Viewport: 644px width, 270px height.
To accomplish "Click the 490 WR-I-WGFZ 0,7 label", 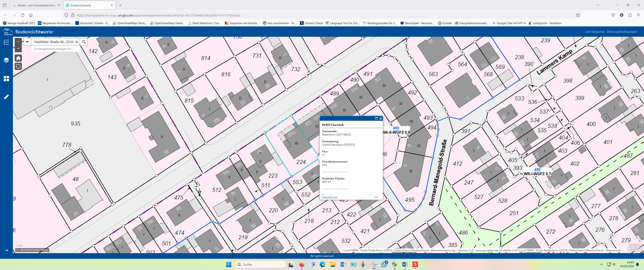I will pyautogui.click(x=537, y=172).
